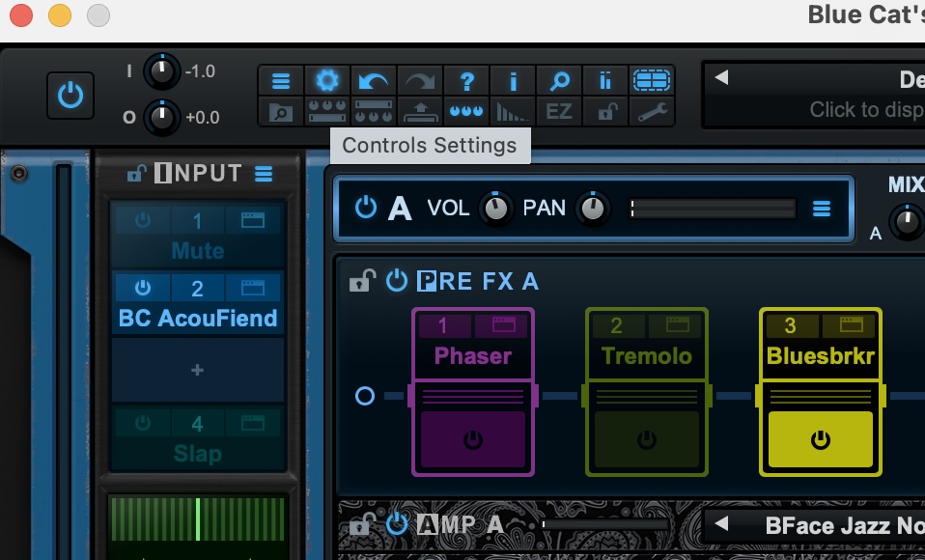This screenshot has height=560, width=925.
Task: Open the main menu hamburger icon in toolbar
Action: (281, 80)
